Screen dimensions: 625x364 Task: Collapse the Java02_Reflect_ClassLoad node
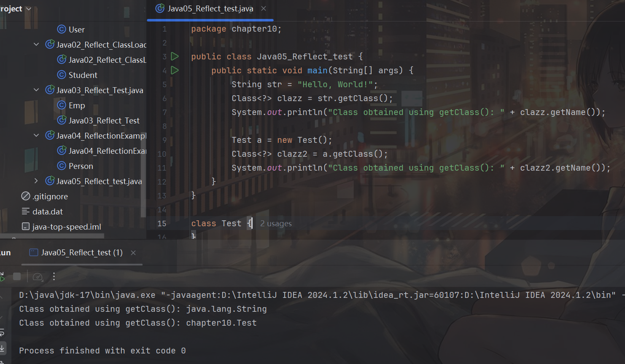click(36, 44)
